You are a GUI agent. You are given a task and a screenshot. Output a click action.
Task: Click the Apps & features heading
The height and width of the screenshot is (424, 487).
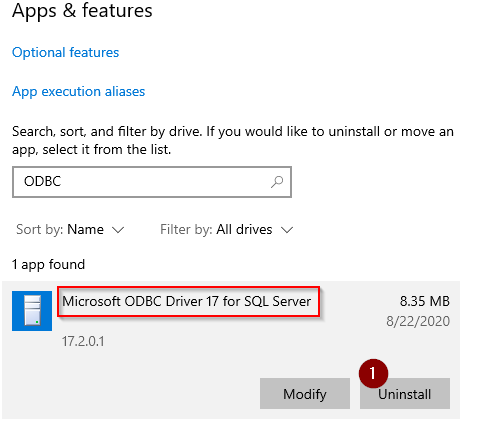pyautogui.click(x=82, y=11)
